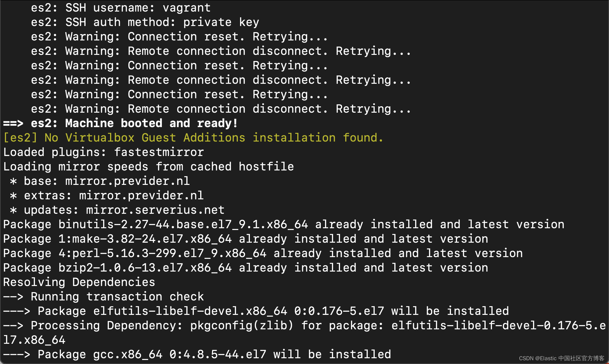Screen dimensions: 609x364
Task: Click the bzip2-1.0.6-13 package name
Action: 145,268
